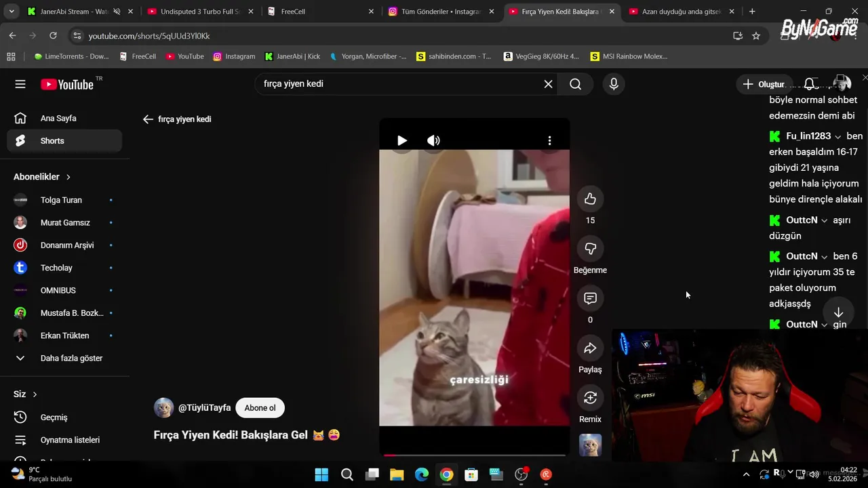Jump to latest chat with down arrow
868x488 pixels.
(x=838, y=312)
